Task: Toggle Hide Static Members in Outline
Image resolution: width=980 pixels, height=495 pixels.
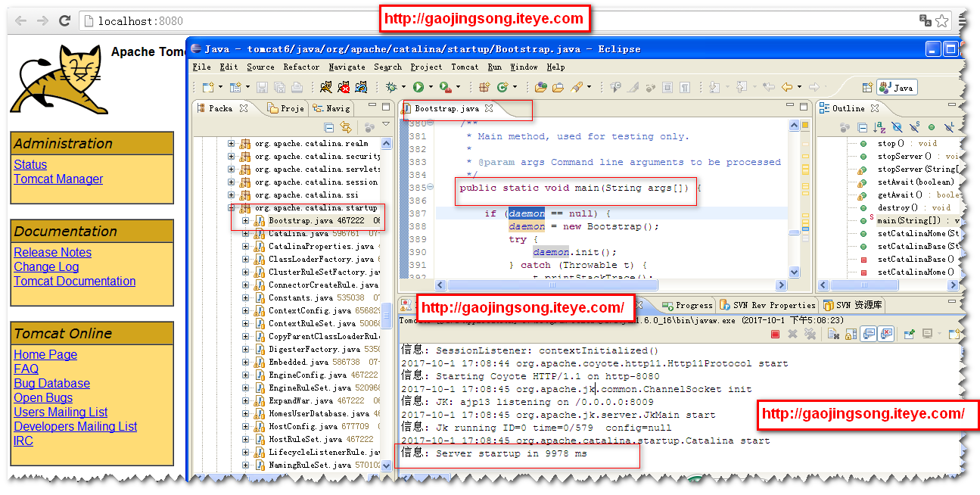Action: pos(915,127)
